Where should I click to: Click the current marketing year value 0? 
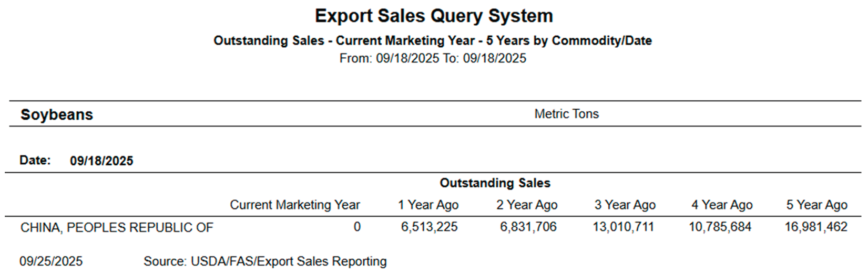tap(357, 227)
